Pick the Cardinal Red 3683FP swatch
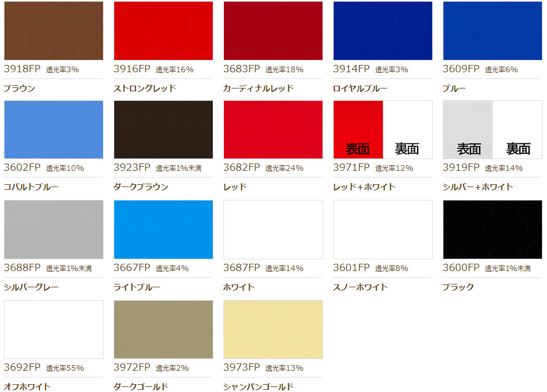547x392 pixels. [273, 31]
